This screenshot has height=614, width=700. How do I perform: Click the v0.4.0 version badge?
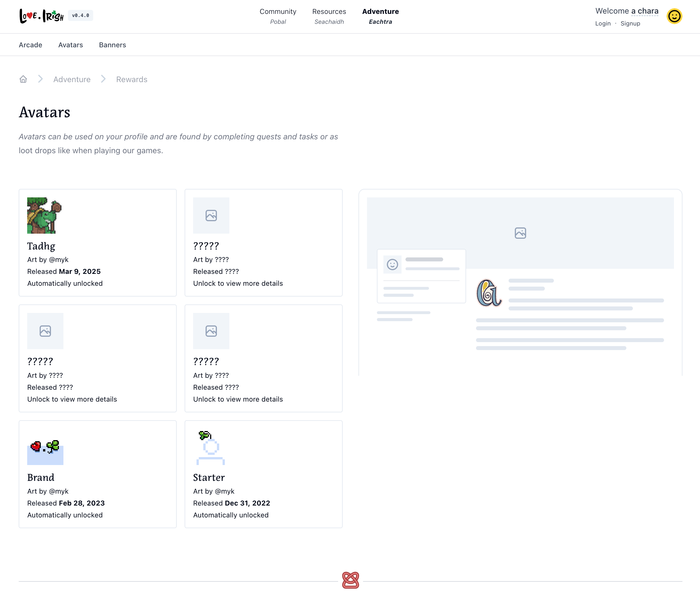pyautogui.click(x=80, y=15)
